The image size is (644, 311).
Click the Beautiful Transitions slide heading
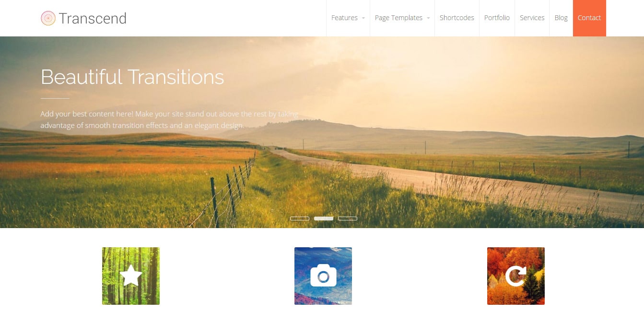click(x=132, y=77)
